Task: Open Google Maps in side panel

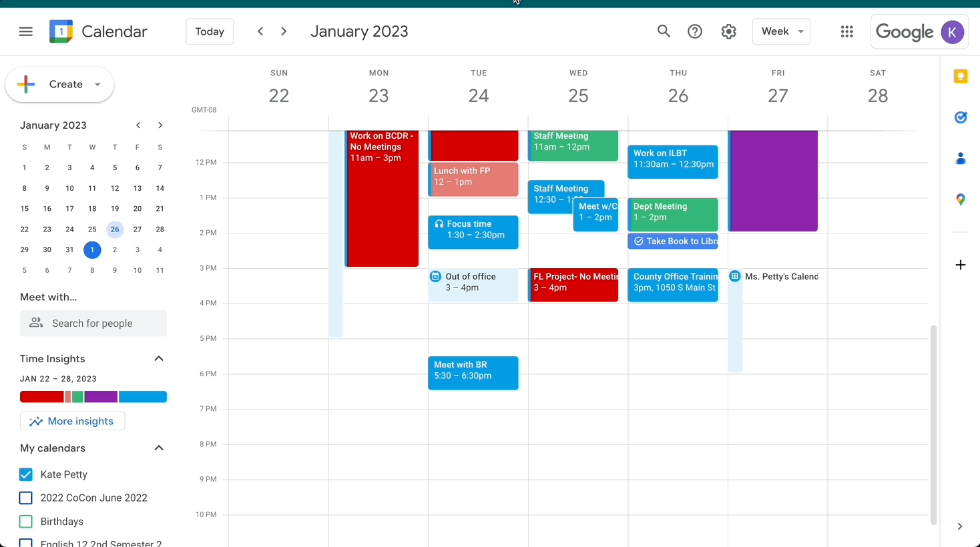Action: click(x=961, y=199)
